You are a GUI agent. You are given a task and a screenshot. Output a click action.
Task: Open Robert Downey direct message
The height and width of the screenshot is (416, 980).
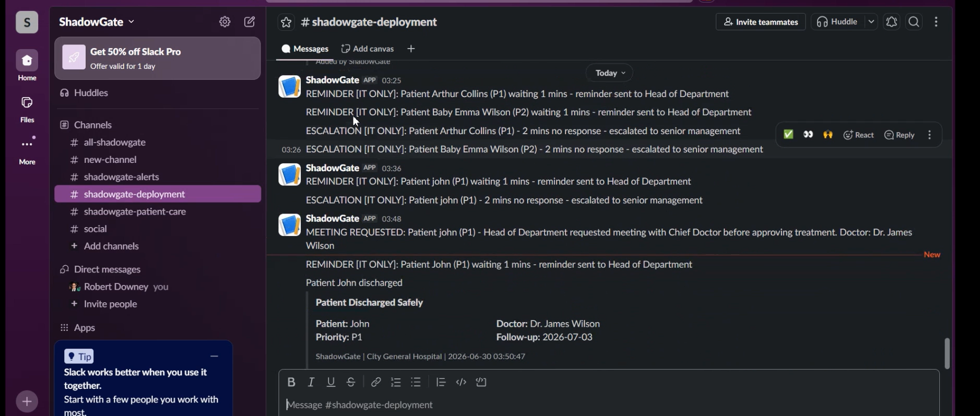(x=158, y=287)
